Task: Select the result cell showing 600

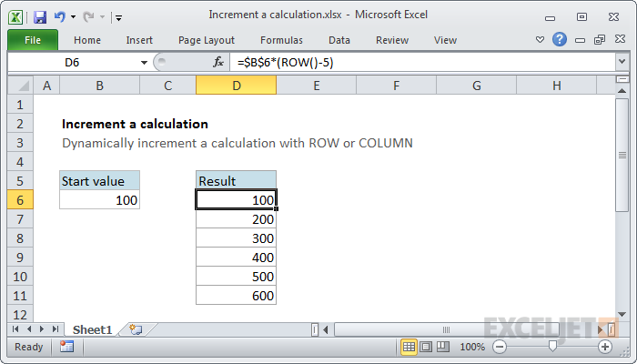Action: (236, 296)
